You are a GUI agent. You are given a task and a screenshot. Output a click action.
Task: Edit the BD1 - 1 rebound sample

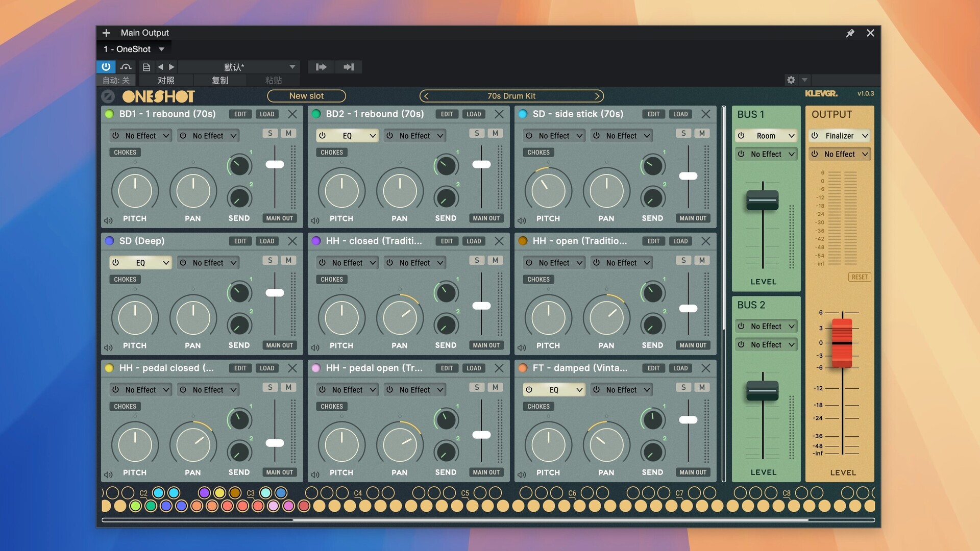point(240,114)
